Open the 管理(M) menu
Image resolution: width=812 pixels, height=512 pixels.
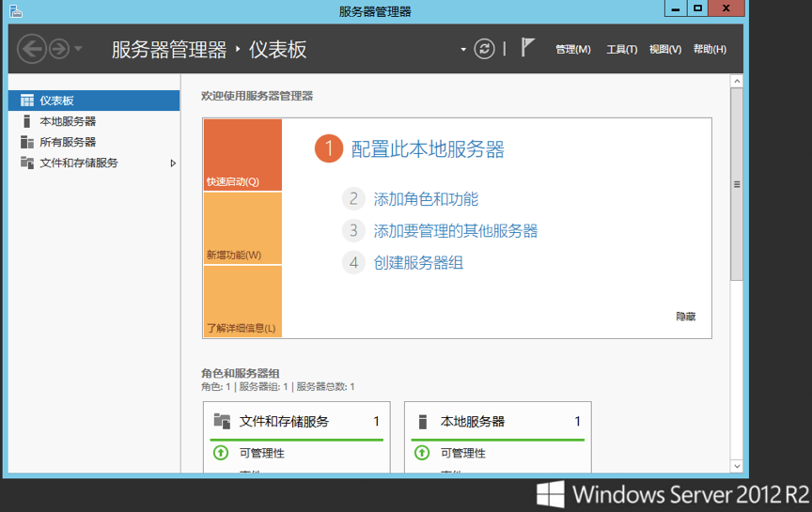(572, 49)
